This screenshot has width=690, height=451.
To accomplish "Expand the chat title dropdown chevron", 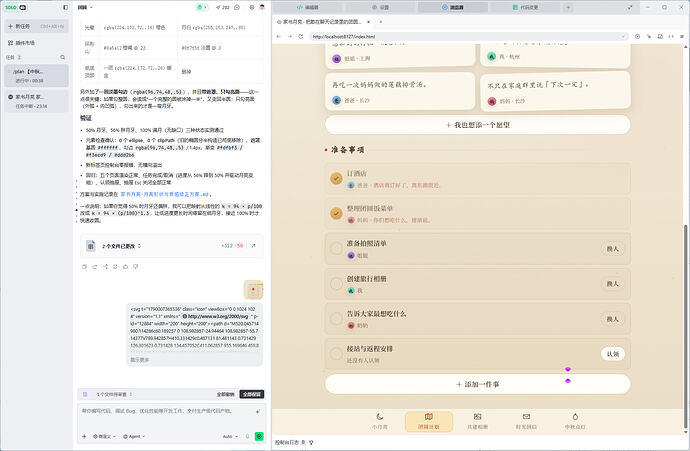I will pyautogui.click(x=92, y=7).
